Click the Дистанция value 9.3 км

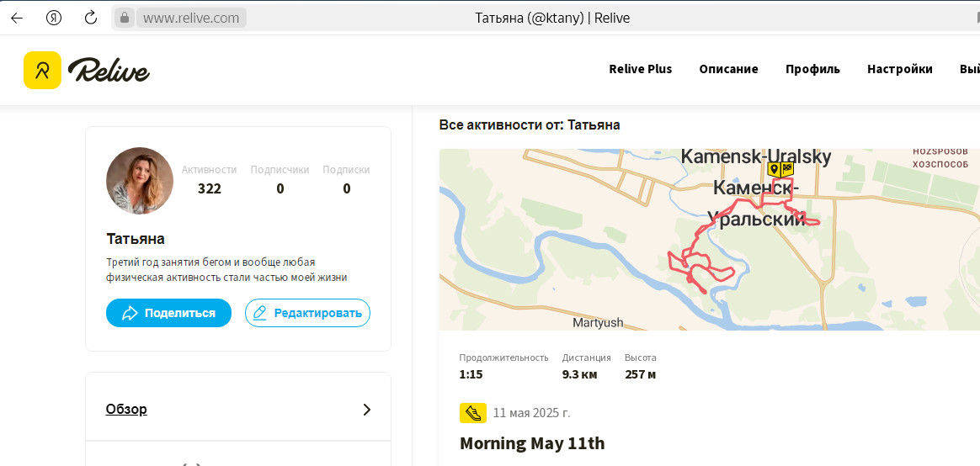click(x=580, y=375)
